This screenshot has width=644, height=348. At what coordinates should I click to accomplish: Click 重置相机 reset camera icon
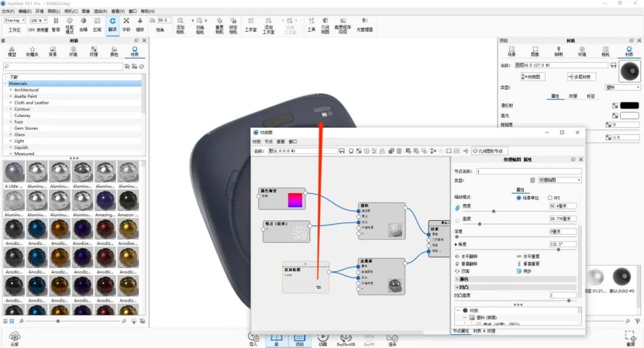coord(219,21)
